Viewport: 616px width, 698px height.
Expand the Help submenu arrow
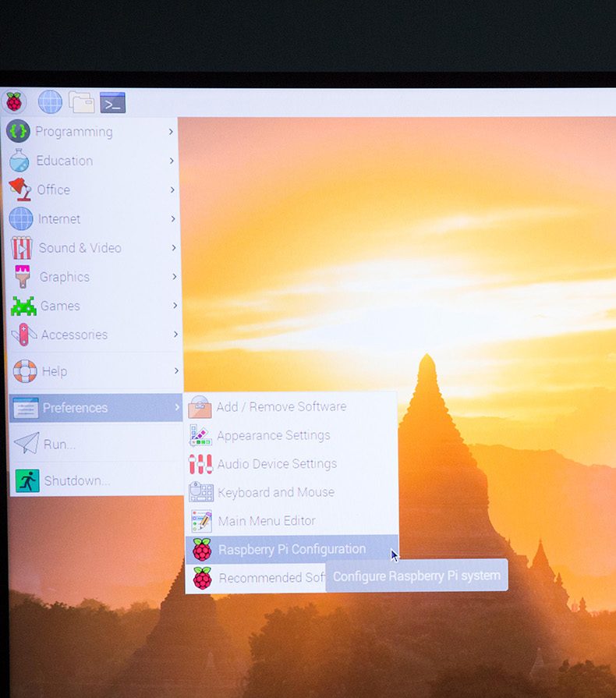click(x=176, y=370)
